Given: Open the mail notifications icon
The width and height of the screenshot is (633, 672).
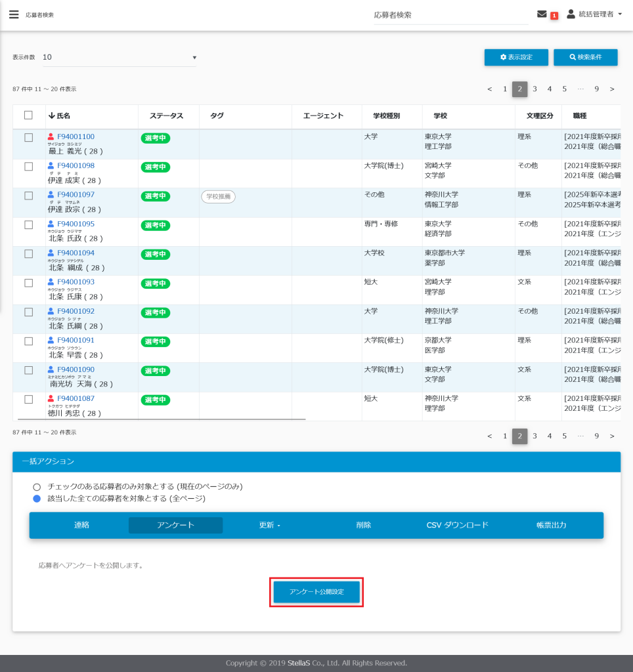Looking at the screenshot, I should (x=542, y=14).
